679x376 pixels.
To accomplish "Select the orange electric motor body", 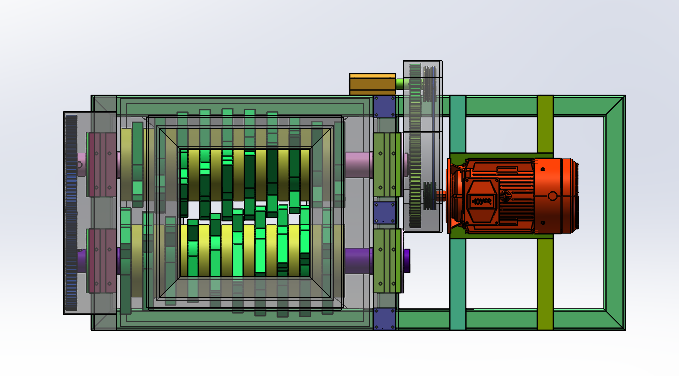I will click(x=513, y=196).
